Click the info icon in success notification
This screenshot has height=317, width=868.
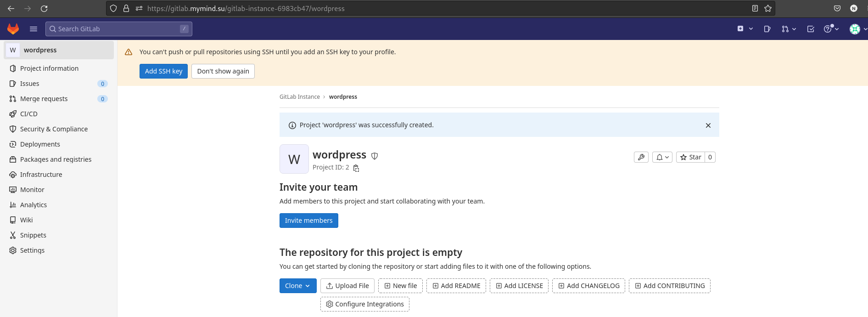click(x=292, y=125)
